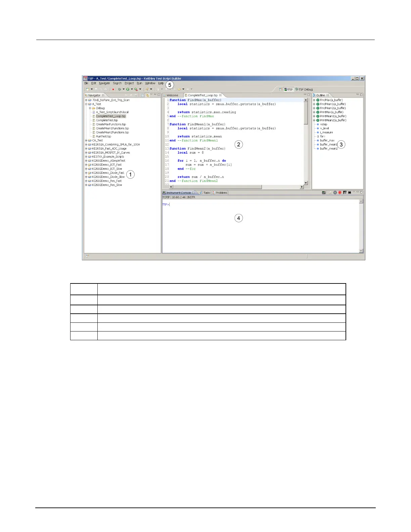
Task: Click the New file toolbar icon
Action: pos(88,89)
